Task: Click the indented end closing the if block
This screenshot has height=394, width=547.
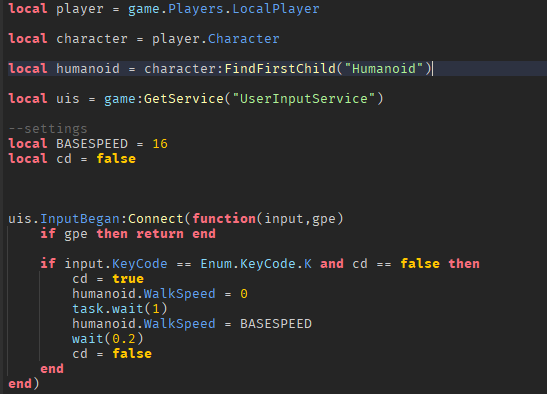Action: 52,369
